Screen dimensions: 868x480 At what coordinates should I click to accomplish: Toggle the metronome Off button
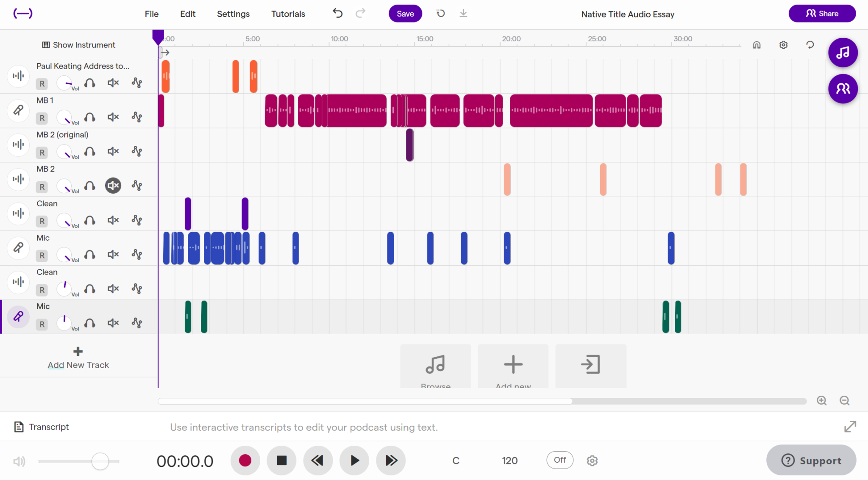click(559, 460)
